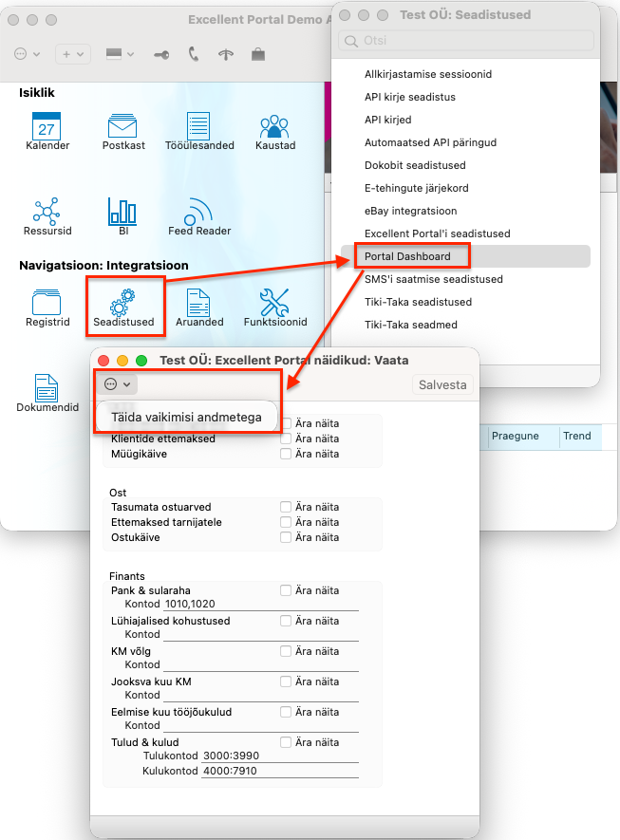This screenshot has width=620, height=840.
Task: Open the Ressursid icon
Action: point(47,213)
